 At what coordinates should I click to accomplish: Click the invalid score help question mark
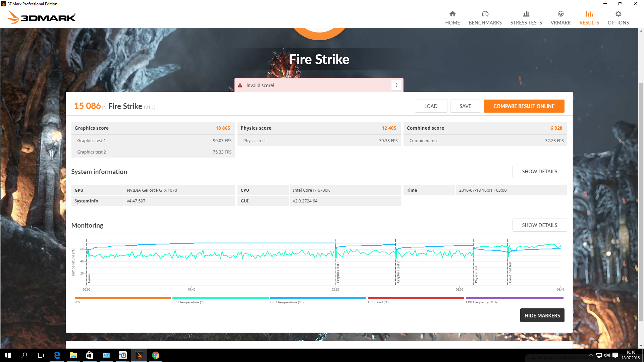coord(396,85)
